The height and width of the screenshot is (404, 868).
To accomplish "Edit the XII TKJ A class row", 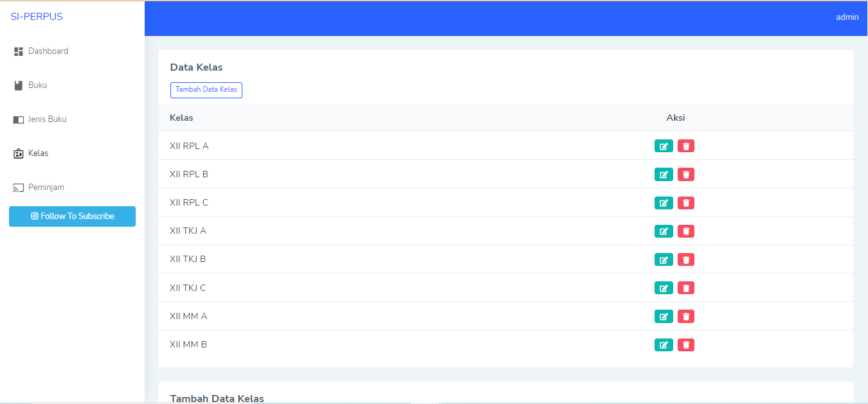I will 664,231.
